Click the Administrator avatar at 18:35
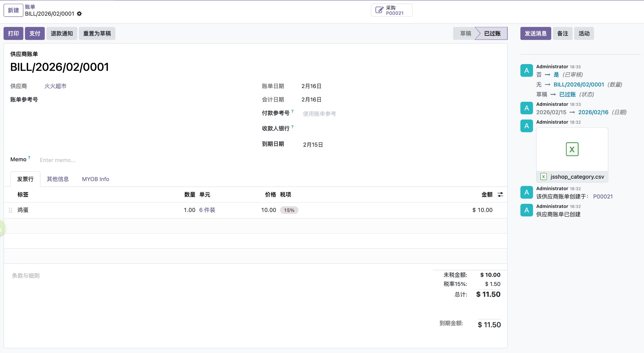This screenshot has height=353, width=644. 526,70
